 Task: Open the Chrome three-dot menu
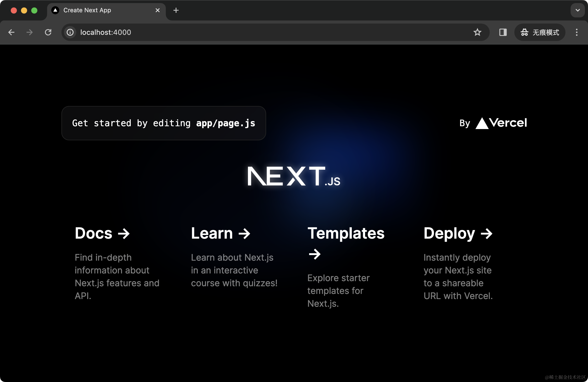576,32
